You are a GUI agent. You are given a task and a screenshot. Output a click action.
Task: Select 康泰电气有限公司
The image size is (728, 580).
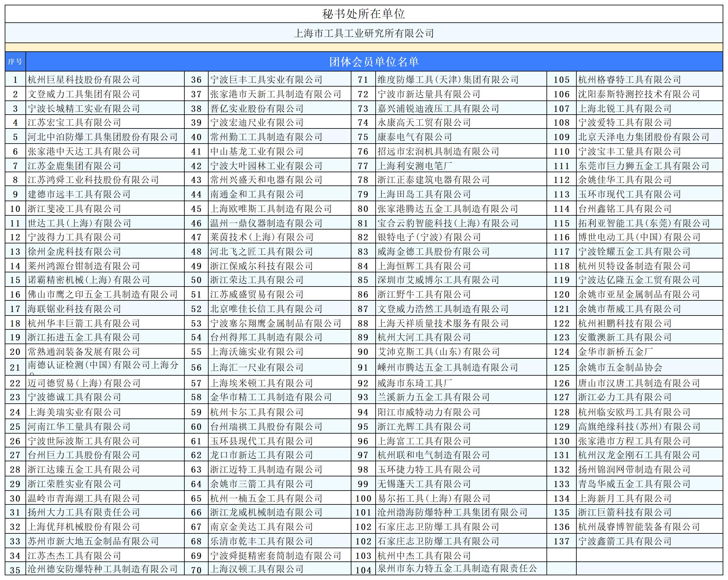pos(415,137)
